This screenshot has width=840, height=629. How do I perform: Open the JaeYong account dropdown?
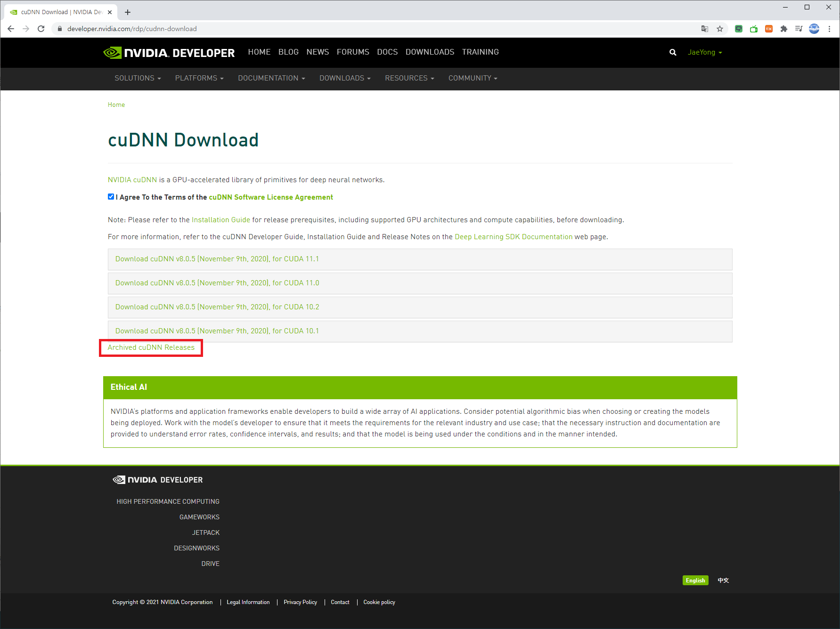pyautogui.click(x=705, y=52)
